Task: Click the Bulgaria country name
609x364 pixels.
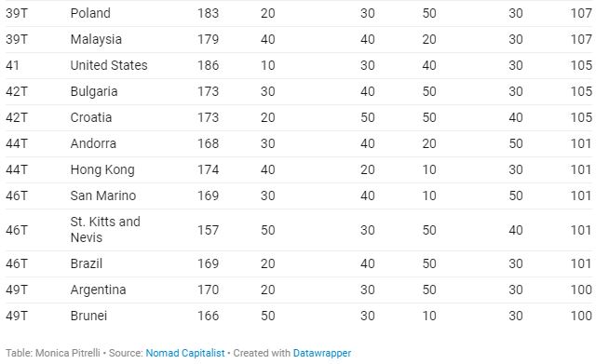Action: click(x=94, y=91)
